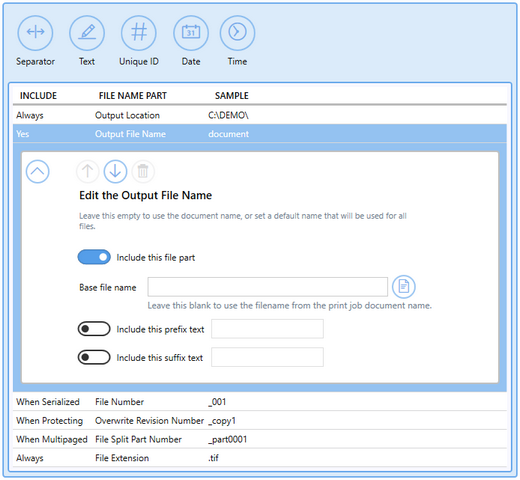Image resolution: width=520 pixels, height=480 pixels.
Task: Select the File Split Part Number row
Action: (x=260, y=439)
